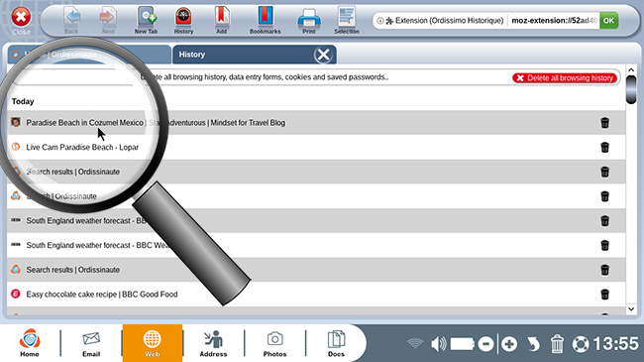Click the volume speaker icon
Screen dimensions: 644x362
(x=439, y=344)
